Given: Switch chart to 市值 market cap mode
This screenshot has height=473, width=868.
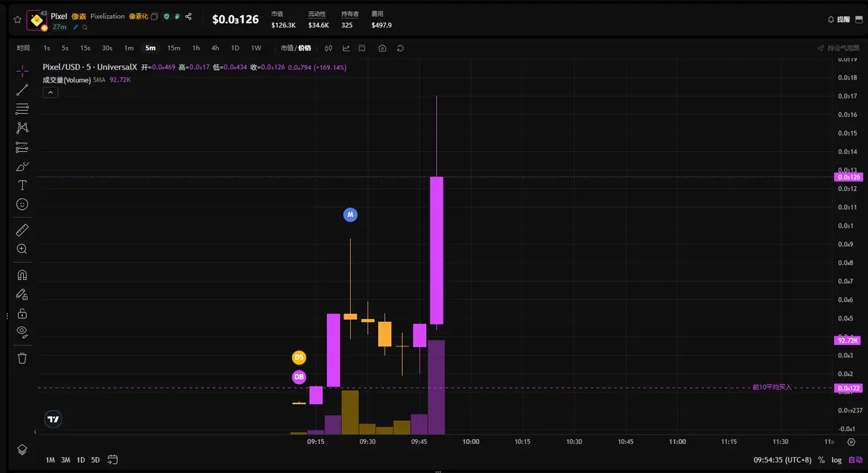Looking at the screenshot, I should pyautogui.click(x=287, y=48).
